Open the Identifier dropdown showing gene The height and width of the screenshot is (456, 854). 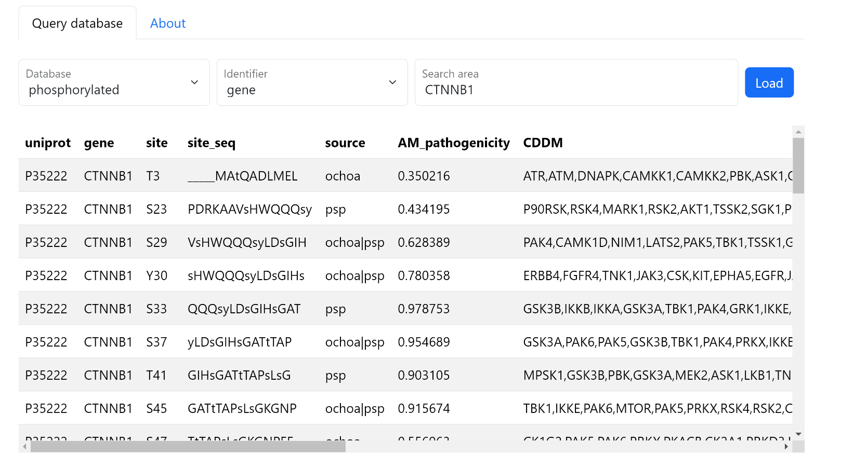[x=312, y=82]
